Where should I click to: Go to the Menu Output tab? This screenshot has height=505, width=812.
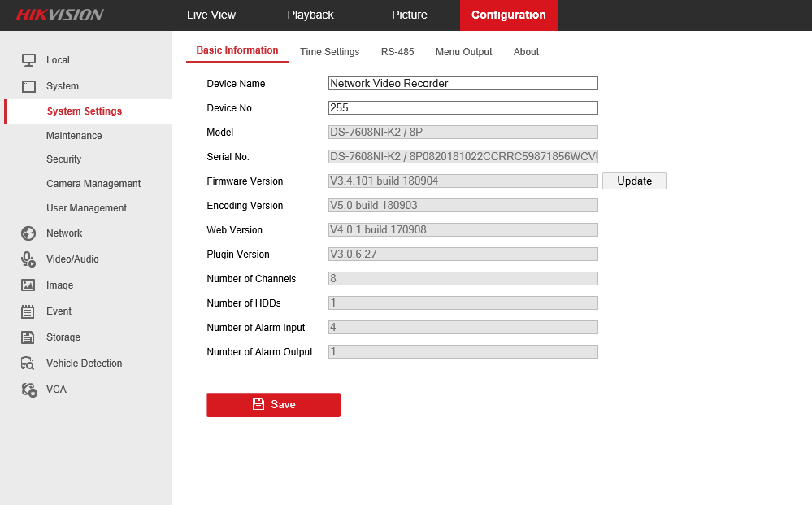tap(463, 52)
